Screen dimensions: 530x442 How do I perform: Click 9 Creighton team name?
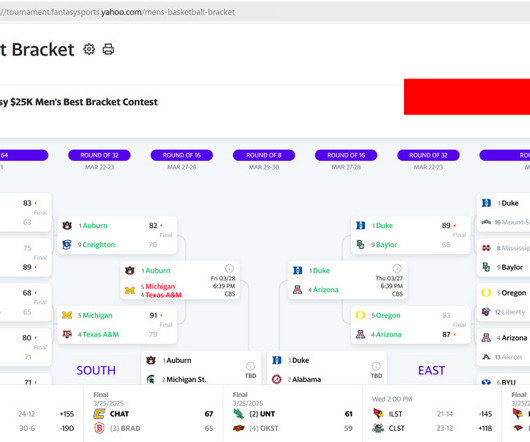(96, 245)
